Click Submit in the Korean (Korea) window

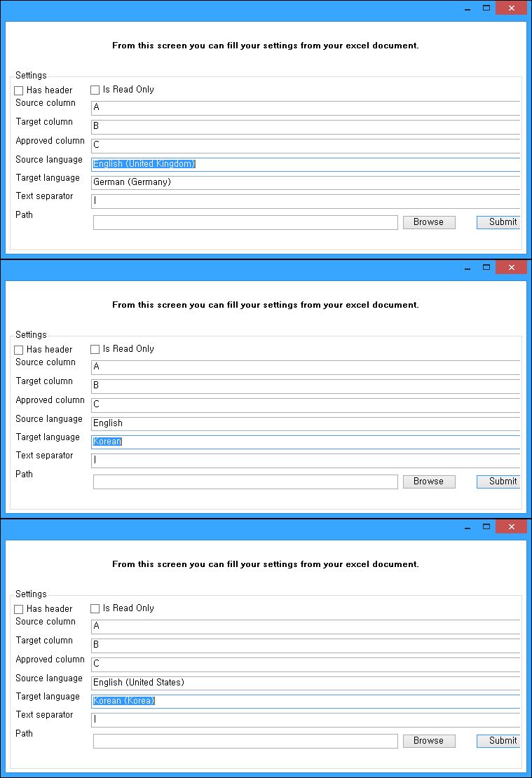499,741
